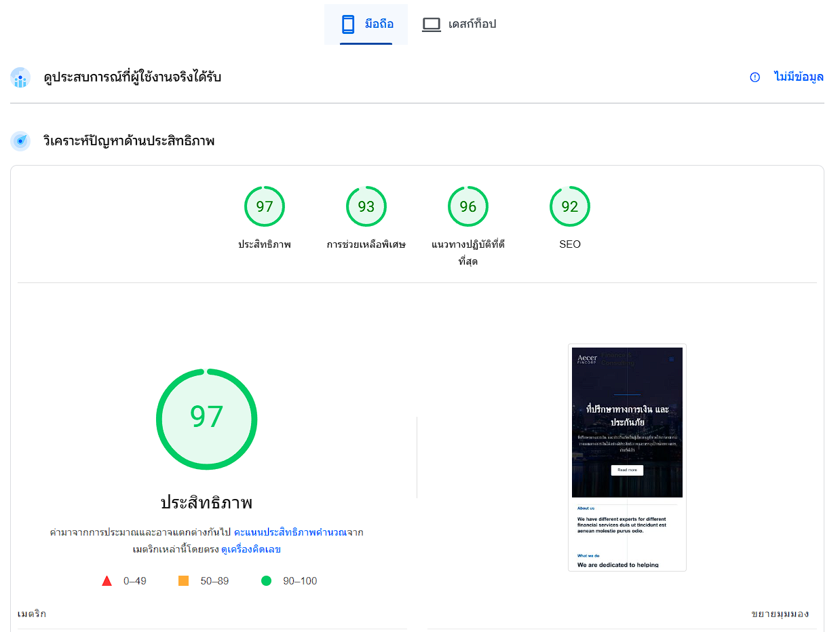
Task: Click the วิเคราะห์ปัญหาด้านประสิทธิภาพ heading
Action: pyautogui.click(x=129, y=141)
